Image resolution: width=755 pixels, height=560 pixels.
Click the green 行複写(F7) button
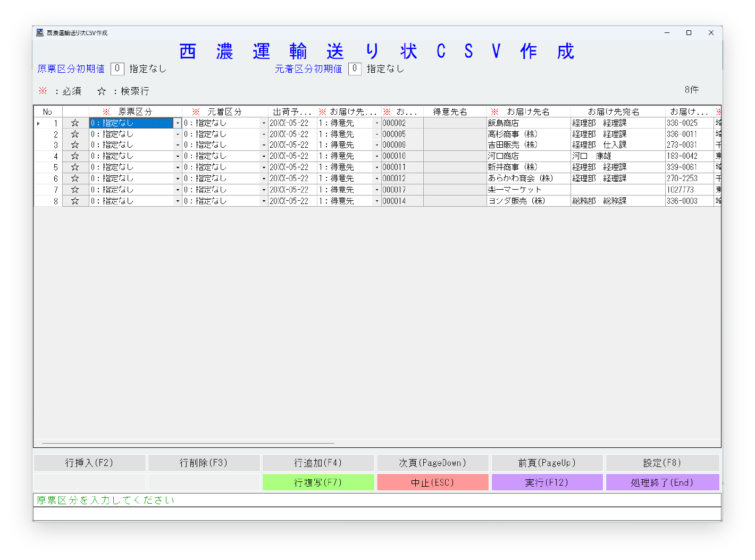(318, 482)
